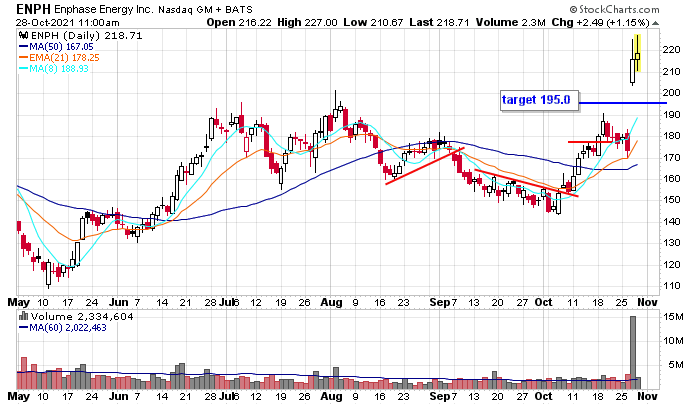This screenshot has height=405, width=700.
Task: Click the 110 price axis label
Action: click(671, 286)
